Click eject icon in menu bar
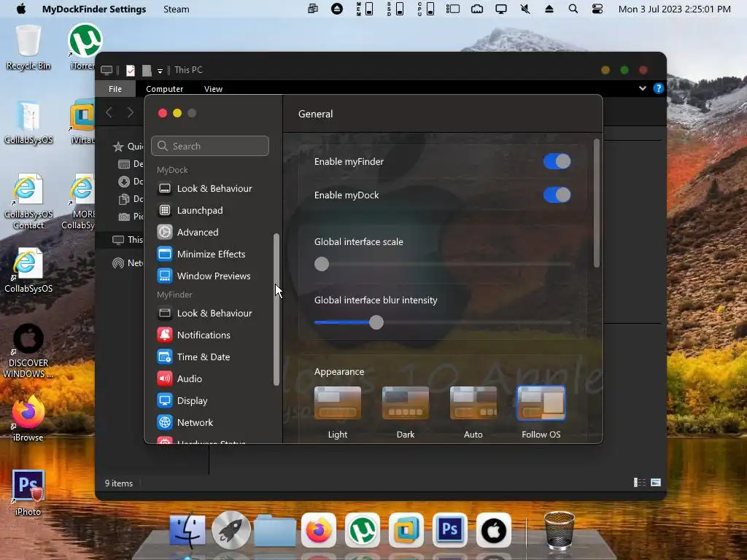 pyautogui.click(x=549, y=9)
